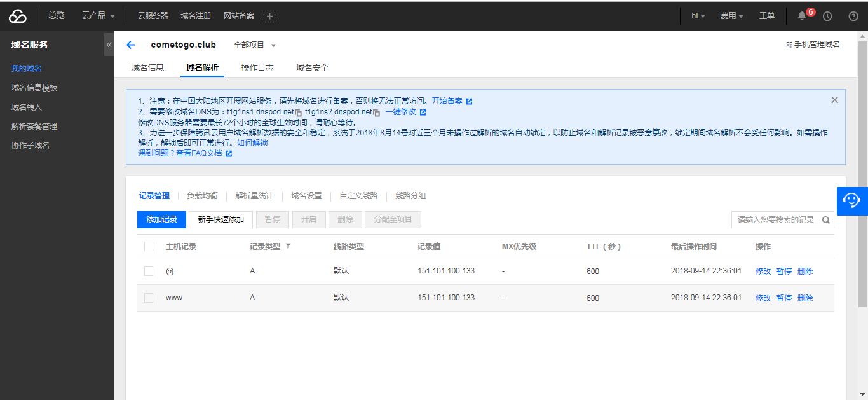The width and height of the screenshot is (868, 400).
Task: Open the 费用 dropdown menu
Action: point(731,16)
